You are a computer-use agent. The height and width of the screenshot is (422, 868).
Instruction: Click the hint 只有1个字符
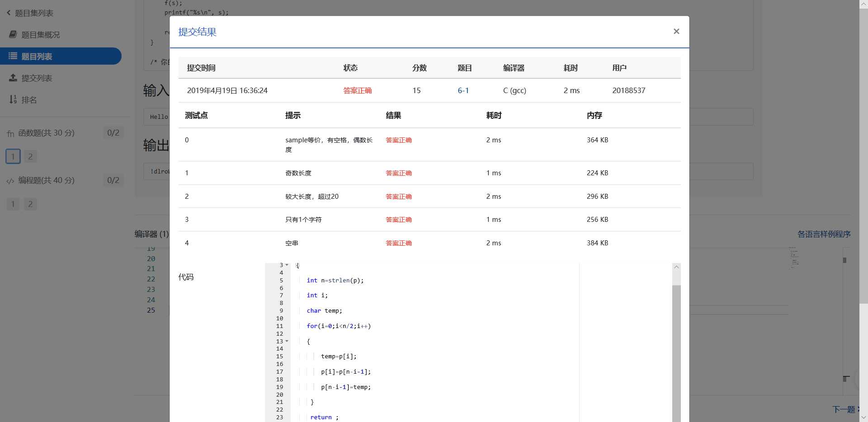[303, 220]
